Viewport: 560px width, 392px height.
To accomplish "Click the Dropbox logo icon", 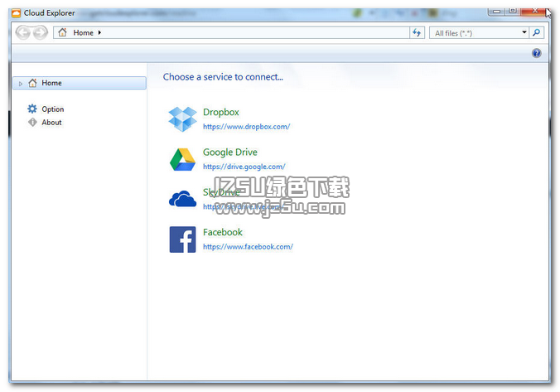I will point(182,119).
